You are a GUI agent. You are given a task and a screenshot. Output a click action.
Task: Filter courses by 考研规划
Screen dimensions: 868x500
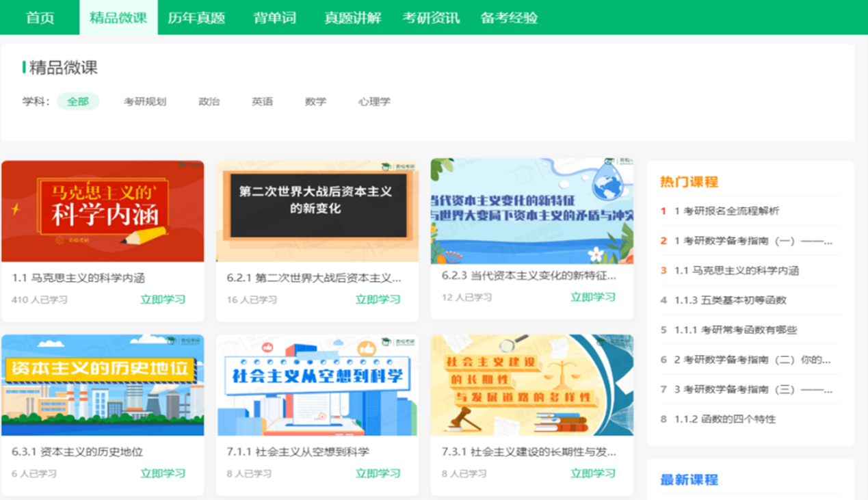coord(145,101)
